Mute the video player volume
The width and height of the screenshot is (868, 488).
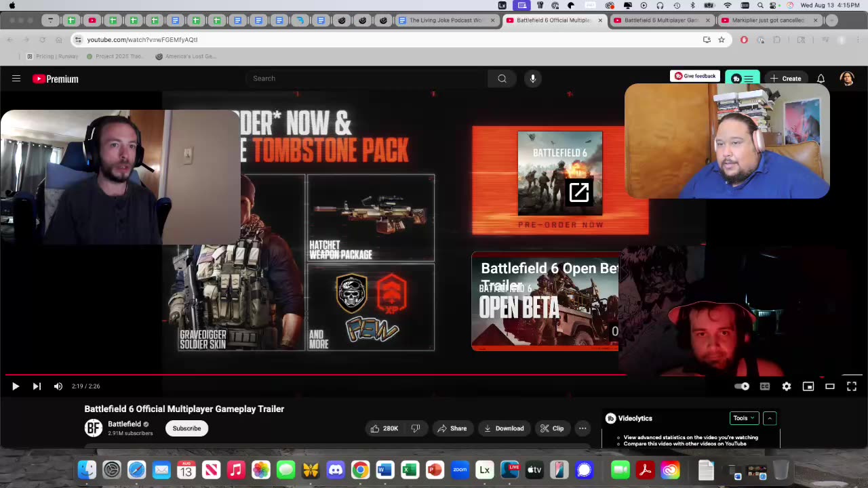(58, 386)
